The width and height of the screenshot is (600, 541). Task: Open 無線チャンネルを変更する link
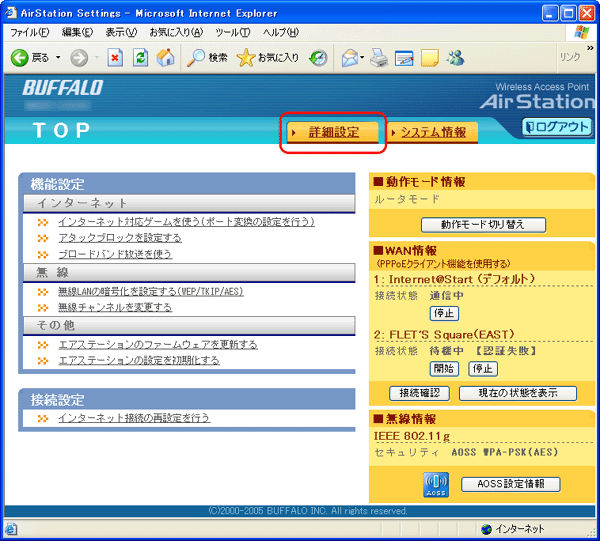click(115, 308)
